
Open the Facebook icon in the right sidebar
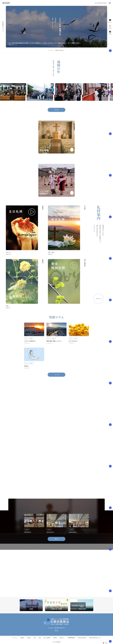(110, 32)
